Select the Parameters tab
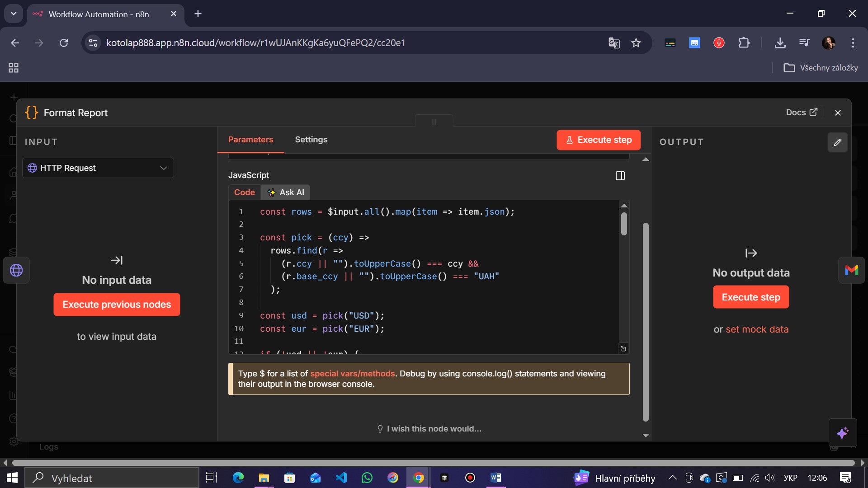868x488 pixels. (x=250, y=140)
